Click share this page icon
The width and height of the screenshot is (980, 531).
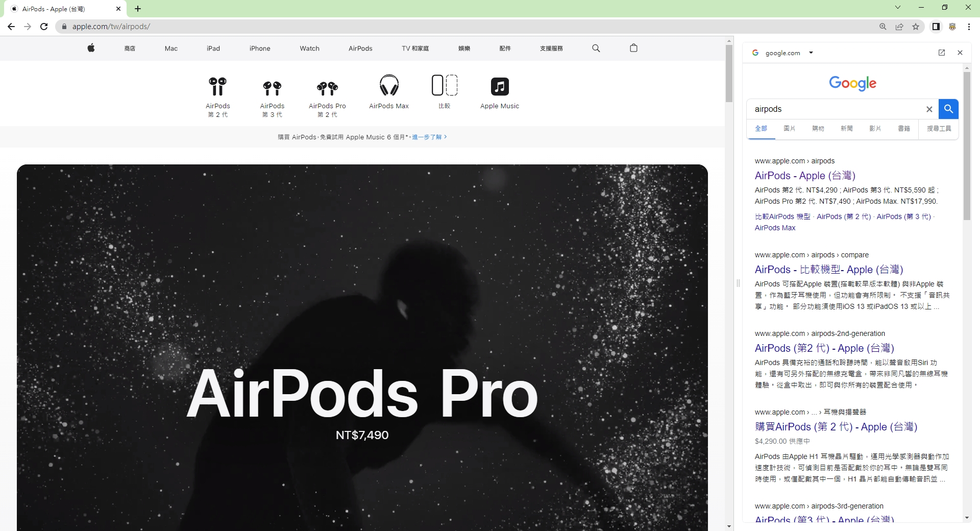point(899,27)
